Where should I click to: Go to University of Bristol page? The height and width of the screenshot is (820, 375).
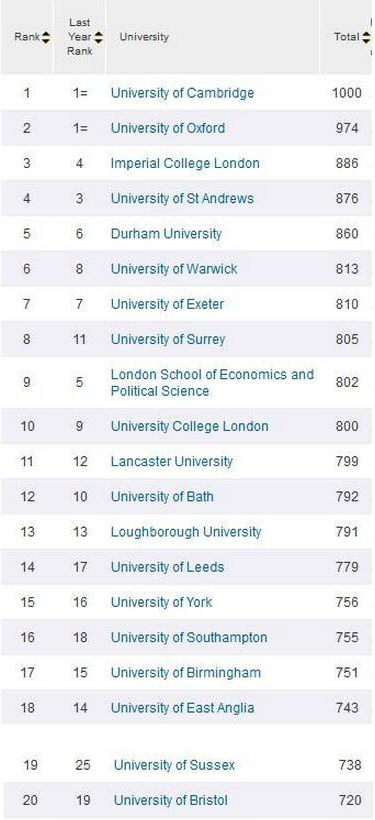pyautogui.click(x=171, y=800)
